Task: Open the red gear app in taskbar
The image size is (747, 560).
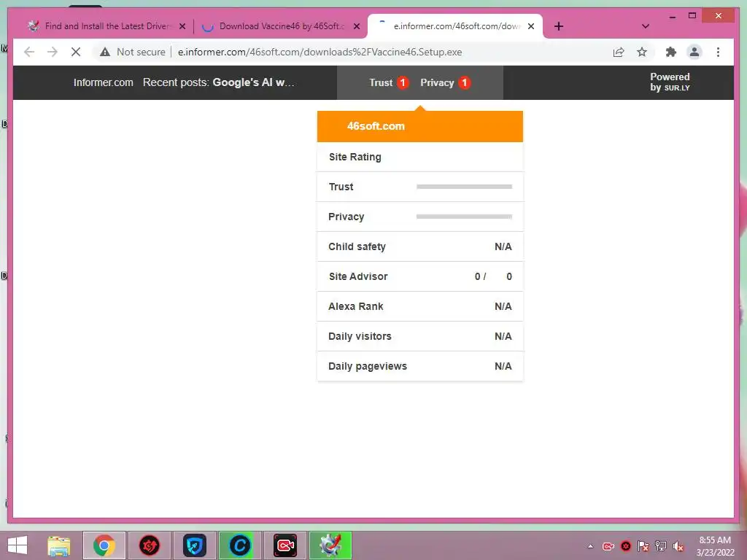Action: click(149, 545)
